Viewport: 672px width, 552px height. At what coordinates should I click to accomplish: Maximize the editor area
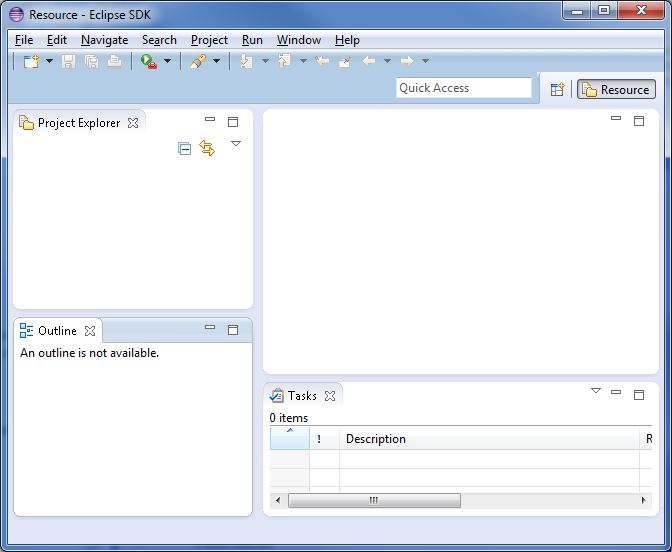639,121
